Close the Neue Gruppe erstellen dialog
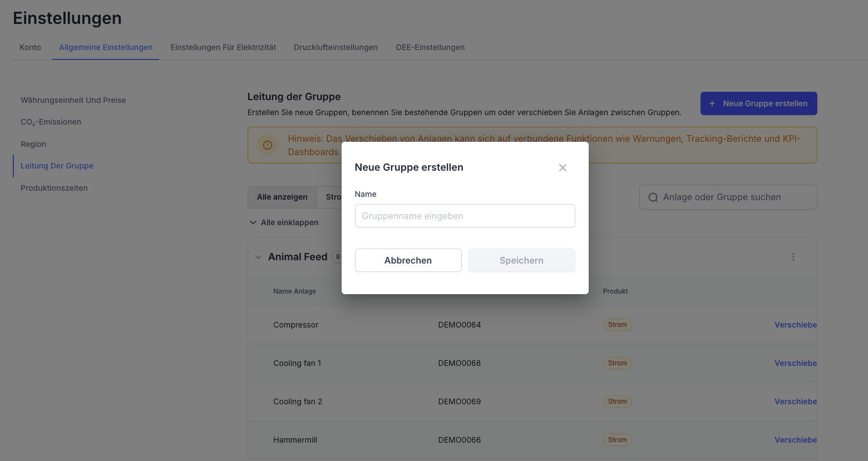The height and width of the screenshot is (461, 868). [x=563, y=167]
